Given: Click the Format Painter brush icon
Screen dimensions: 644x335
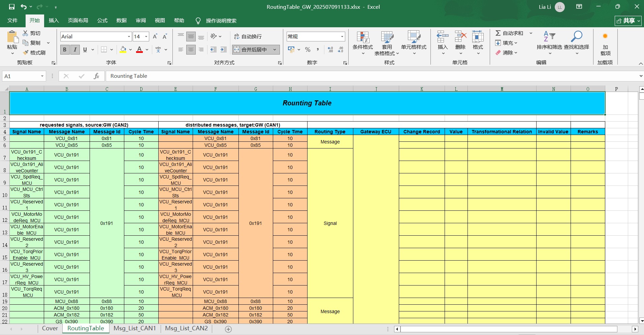Looking at the screenshot, I should [26, 53].
